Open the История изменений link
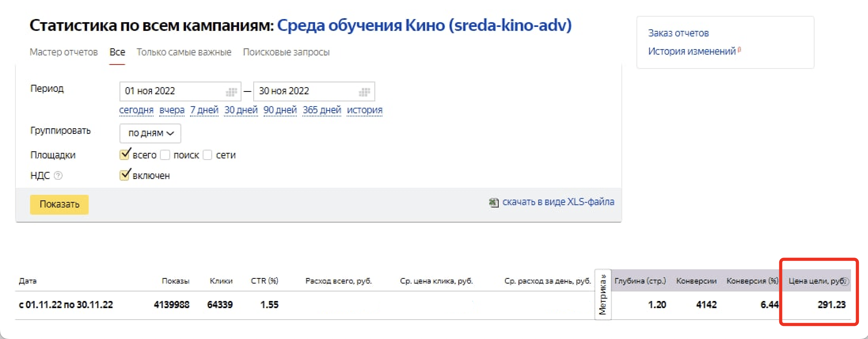868x339 pixels. [691, 51]
